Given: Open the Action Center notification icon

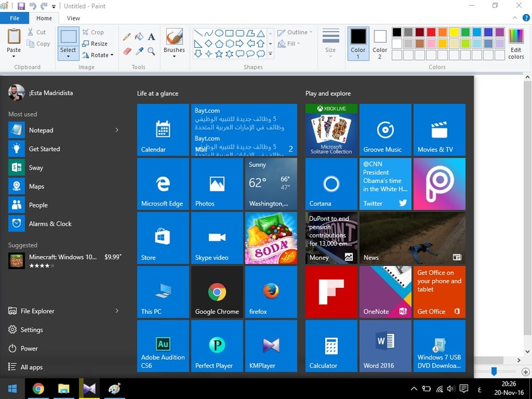Looking at the screenshot, I should 464,388.
